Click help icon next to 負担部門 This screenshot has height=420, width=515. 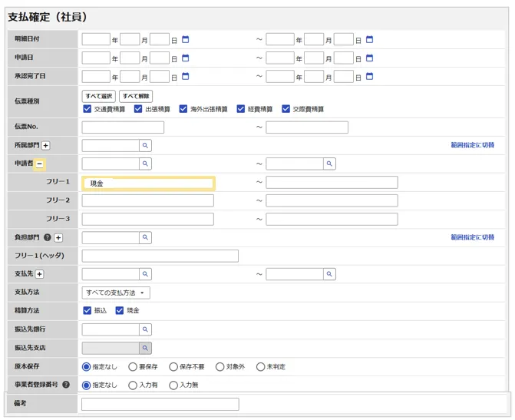[x=48, y=238]
